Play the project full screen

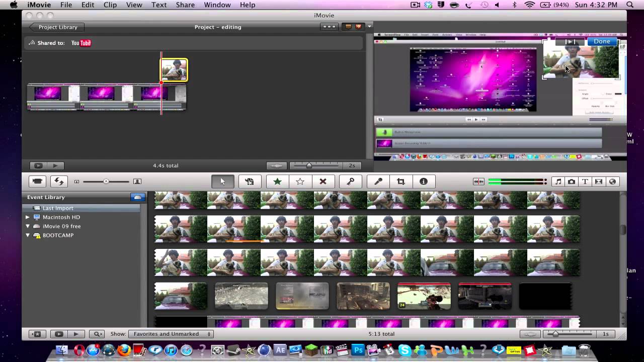point(38,165)
